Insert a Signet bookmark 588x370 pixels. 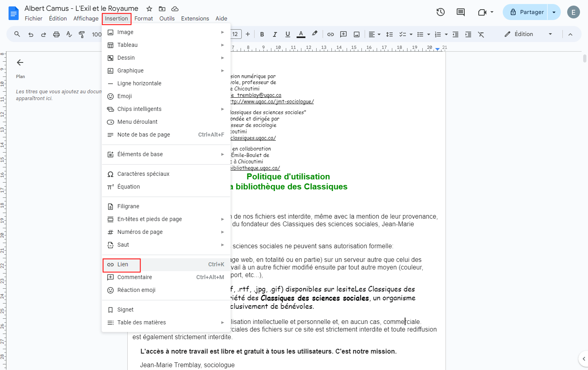[x=166, y=310]
